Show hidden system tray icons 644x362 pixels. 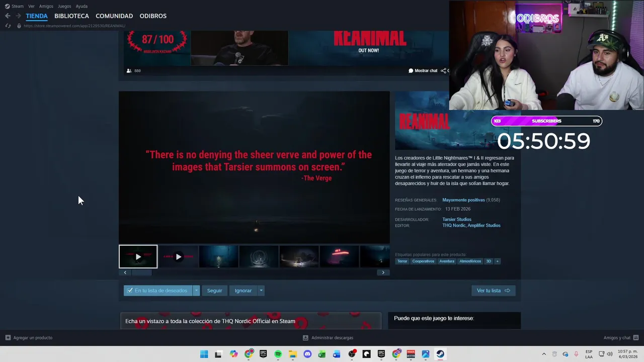[544, 354]
